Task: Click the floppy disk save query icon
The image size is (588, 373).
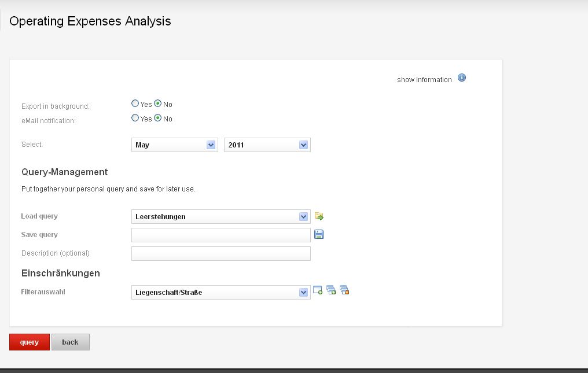Action: [x=319, y=234]
